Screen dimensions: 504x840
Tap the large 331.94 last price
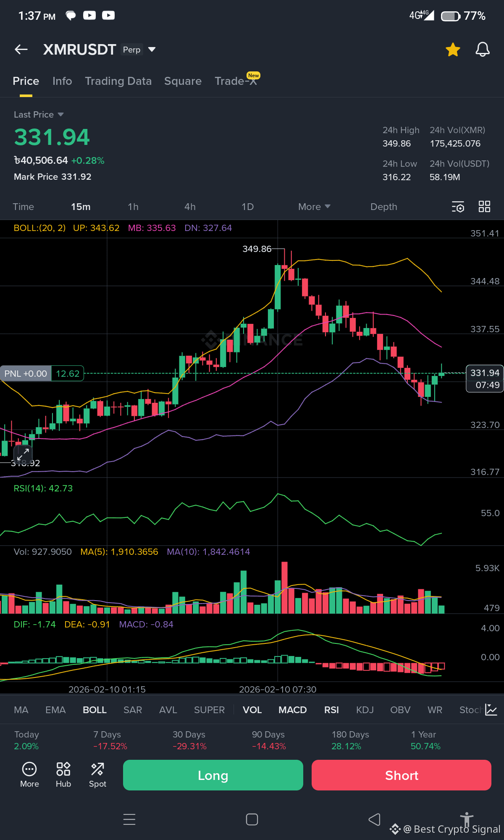[x=52, y=137]
